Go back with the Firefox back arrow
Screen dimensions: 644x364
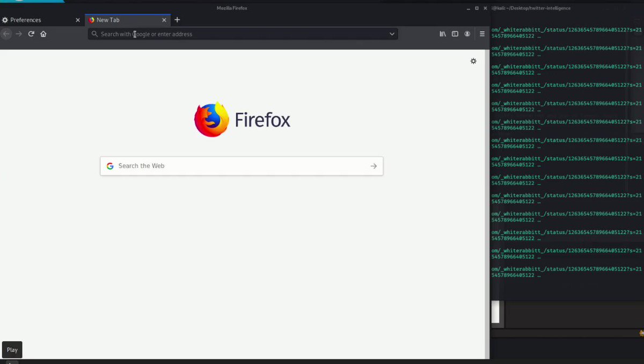click(6, 34)
